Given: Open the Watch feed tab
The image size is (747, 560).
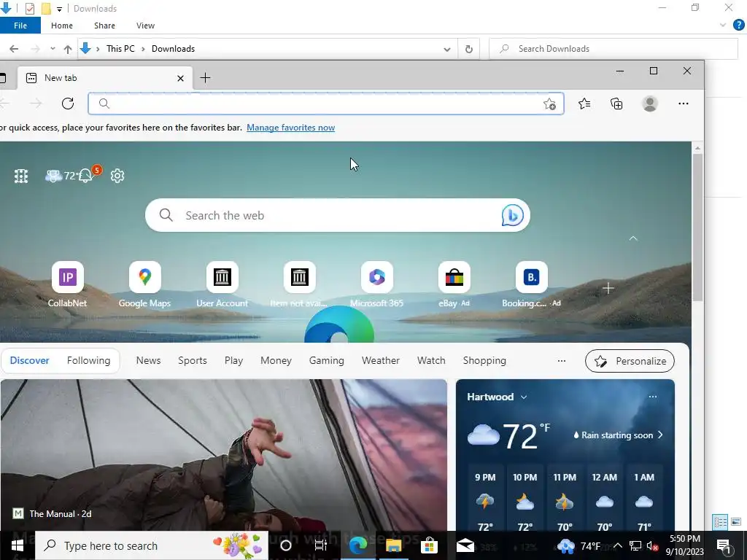Looking at the screenshot, I should click(431, 360).
